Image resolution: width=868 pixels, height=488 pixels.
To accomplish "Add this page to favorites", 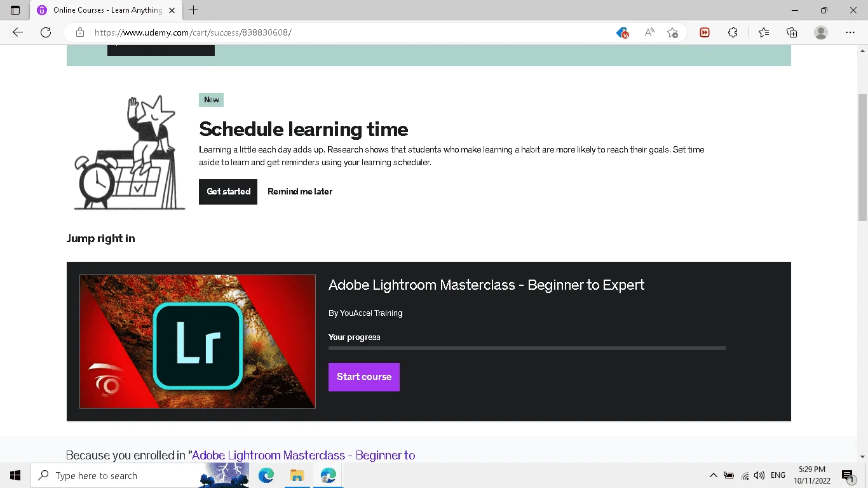I will [672, 32].
